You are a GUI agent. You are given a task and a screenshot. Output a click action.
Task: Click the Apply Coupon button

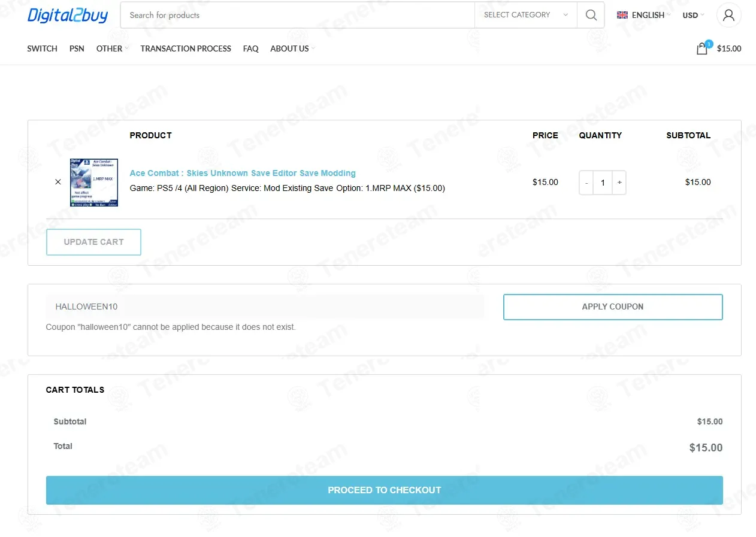[x=613, y=307]
